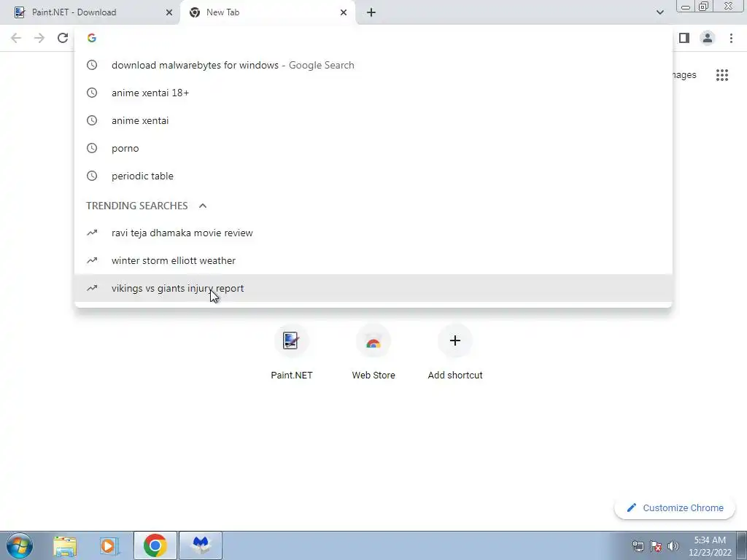747x560 pixels.
Task: Reload the page with the refresh icon
Action: [x=63, y=38]
